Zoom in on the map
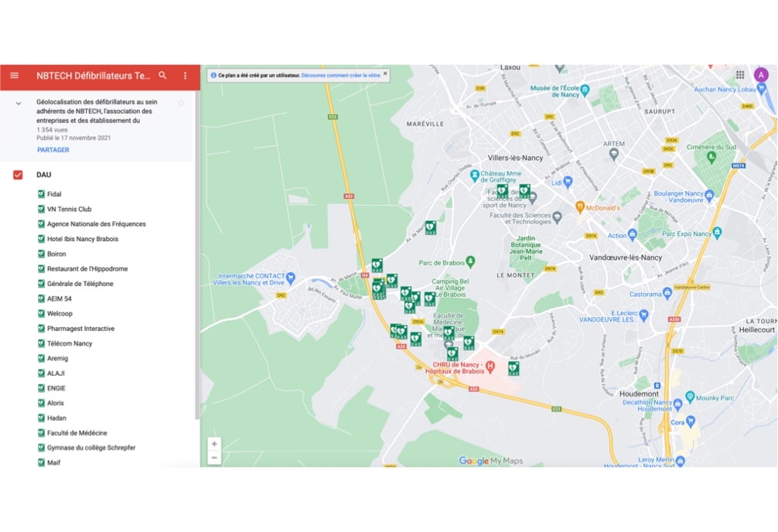 [x=214, y=444]
